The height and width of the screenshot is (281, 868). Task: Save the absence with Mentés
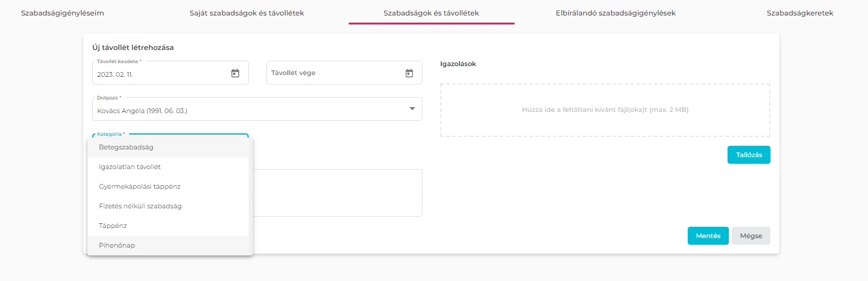pyautogui.click(x=708, y=236)
